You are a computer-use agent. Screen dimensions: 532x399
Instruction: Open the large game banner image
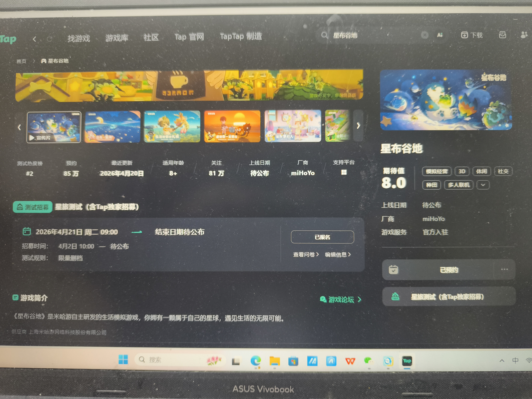click(x=189, y=86)
